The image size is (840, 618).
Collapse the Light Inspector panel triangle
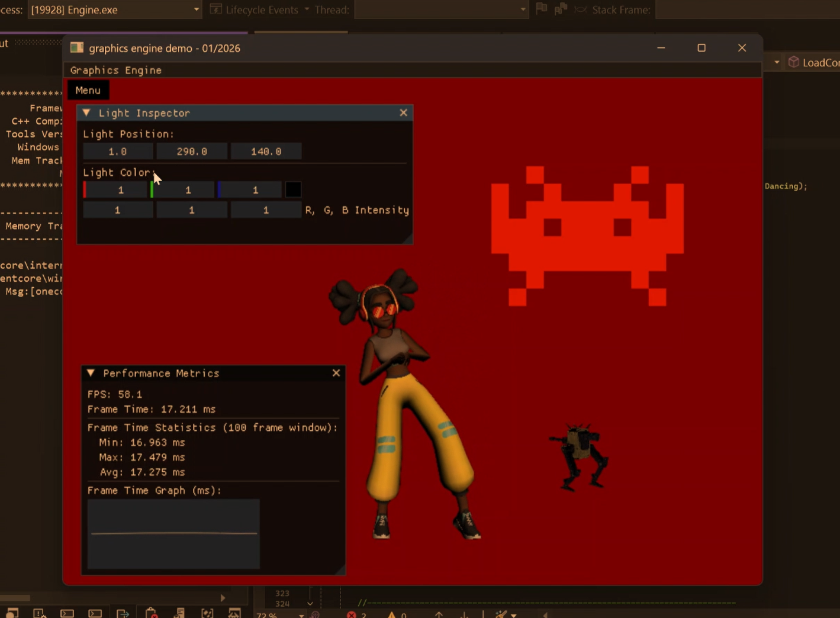pos(86,112)
